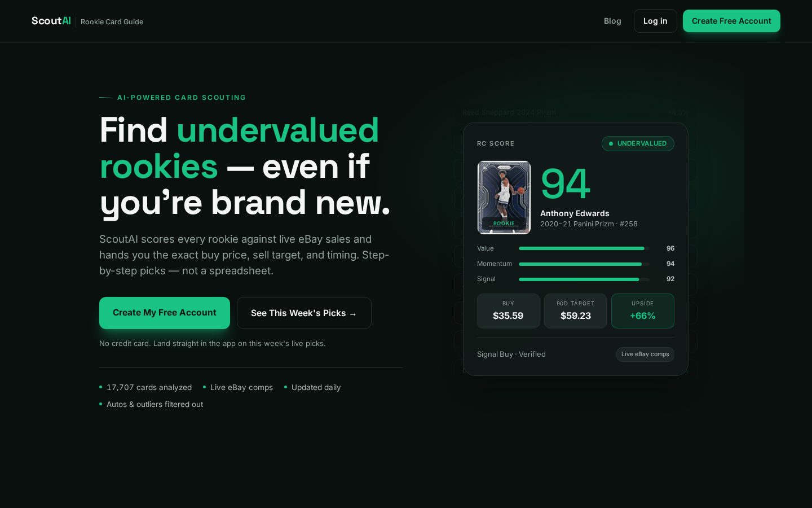Screen dimensions: 812x508
Task: Click the Signal Buy · Verified text
Action: [x=511, y=354]
